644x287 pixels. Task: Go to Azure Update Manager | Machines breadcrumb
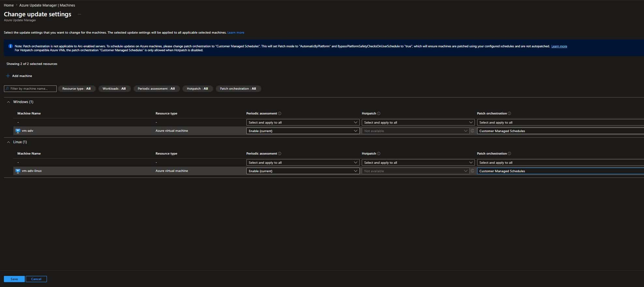47,5
